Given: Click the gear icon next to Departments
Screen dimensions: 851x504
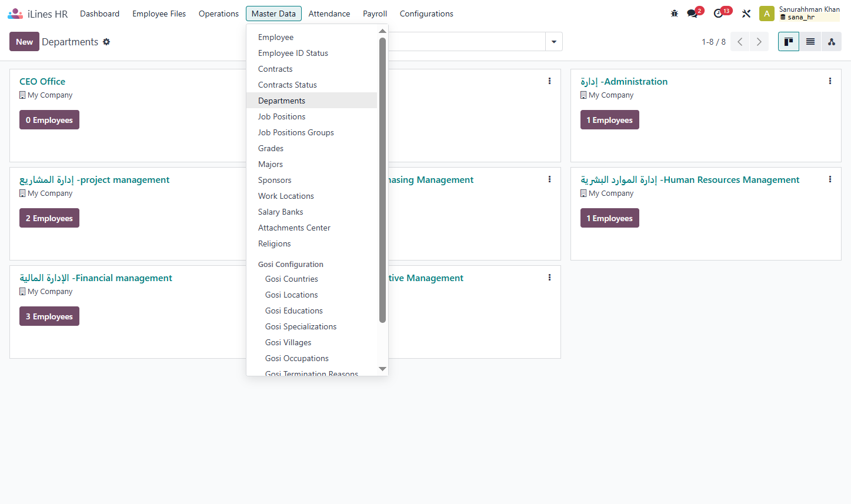Looking at the screenshot, I should (x=106, y=42).
